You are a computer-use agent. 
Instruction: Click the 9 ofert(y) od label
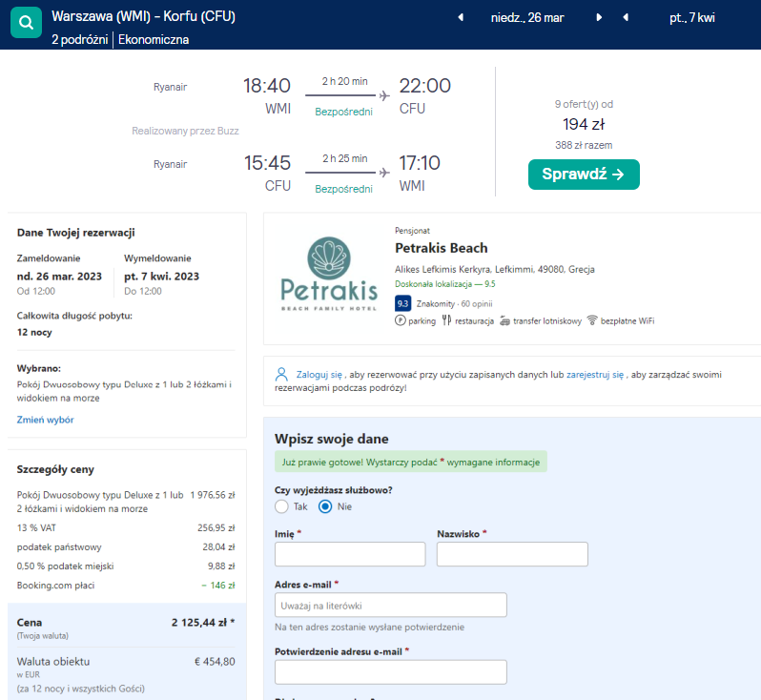(584, 104)
